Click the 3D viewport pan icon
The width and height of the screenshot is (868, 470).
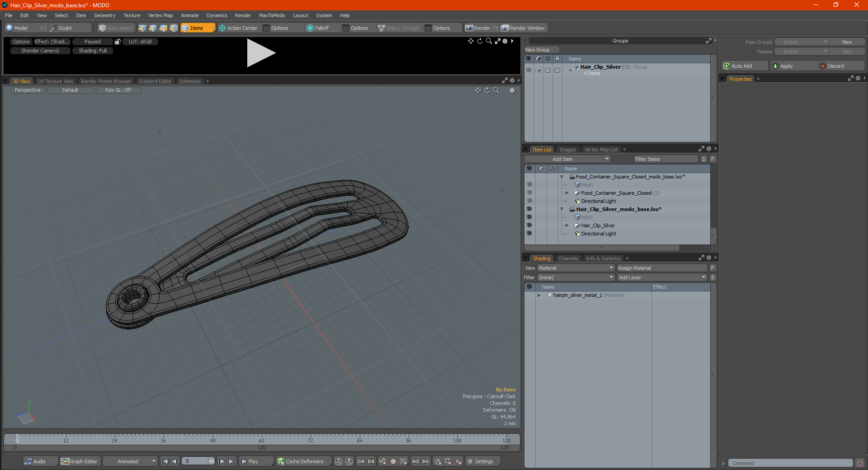478,90
